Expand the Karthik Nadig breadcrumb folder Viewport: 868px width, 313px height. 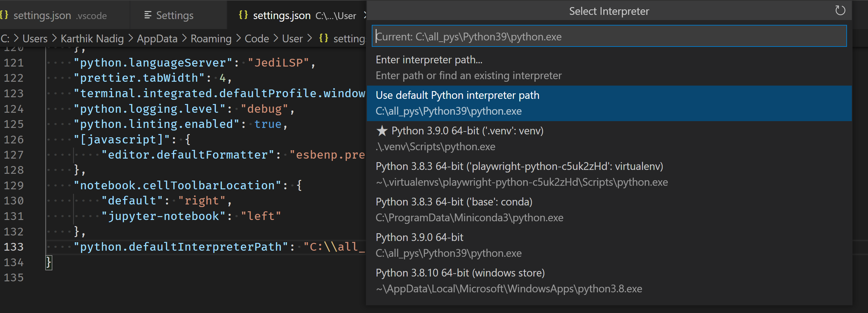92,39
